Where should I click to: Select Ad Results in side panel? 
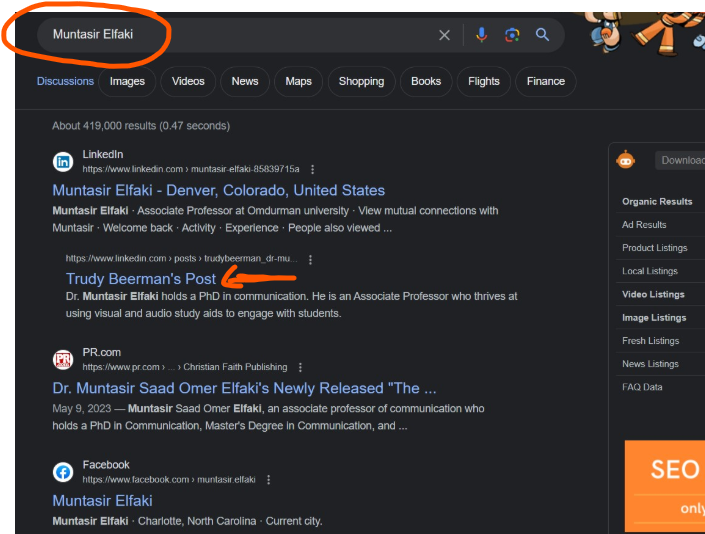tap(644, 225)
